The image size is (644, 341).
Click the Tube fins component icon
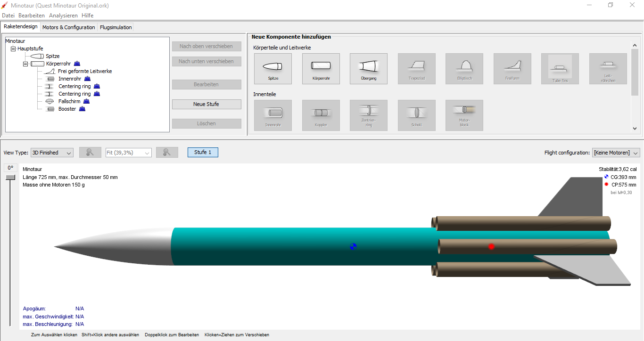560,68
